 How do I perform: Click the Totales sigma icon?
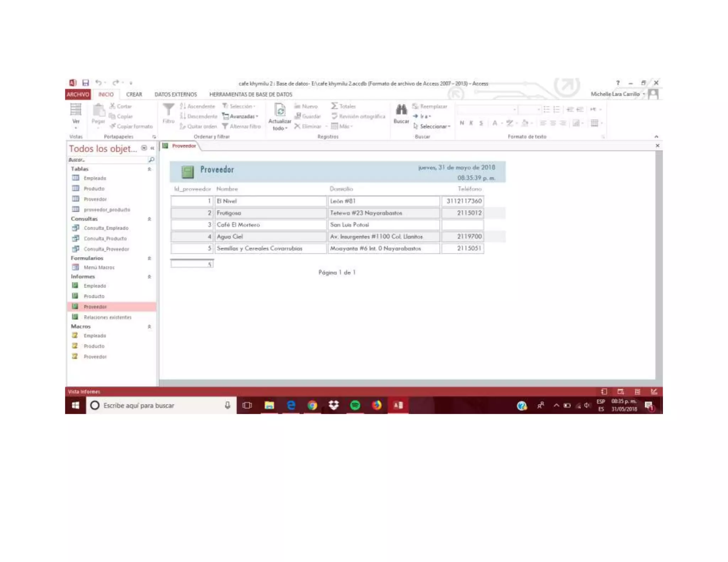(x=334, y=106)
